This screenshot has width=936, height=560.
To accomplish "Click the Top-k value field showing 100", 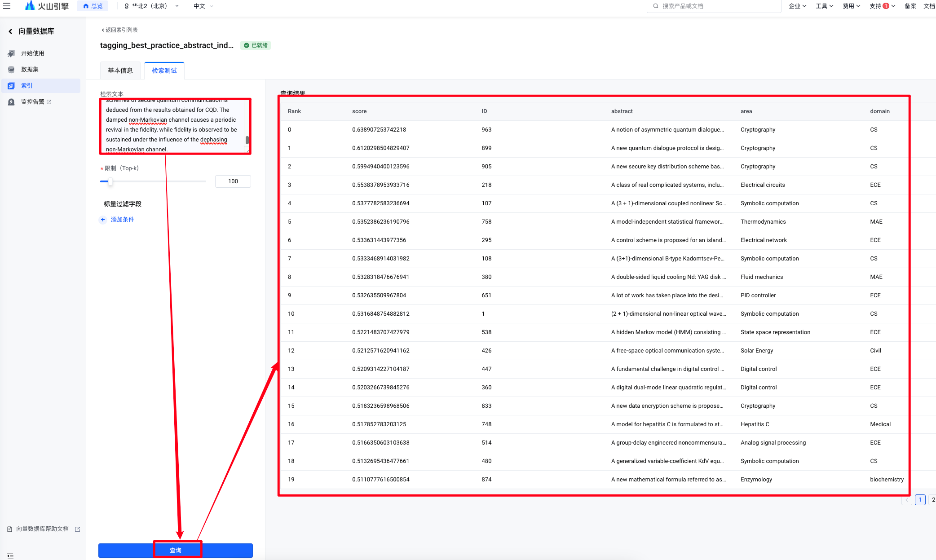I will coord(233,181).
